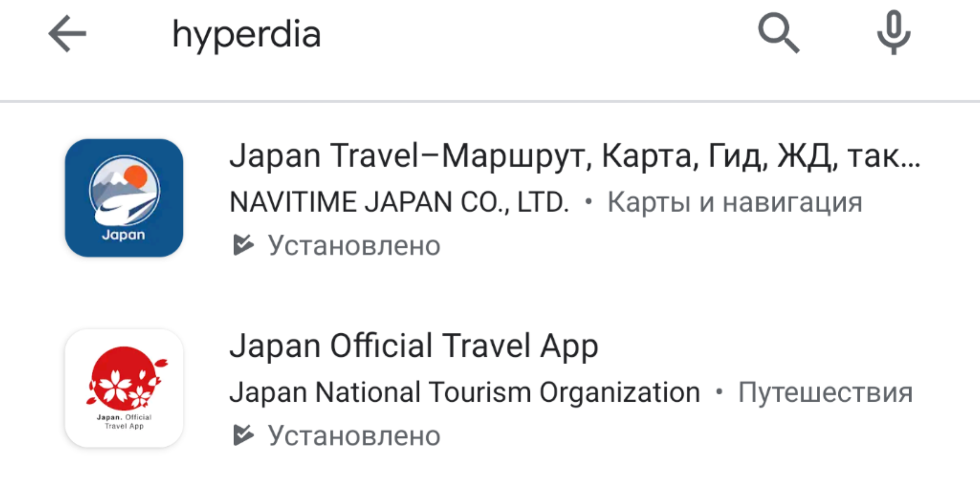Viewport: 980px width, 502px height.
Task: Select the Japan Official Travel App title
Action: (x=414, y=346)
